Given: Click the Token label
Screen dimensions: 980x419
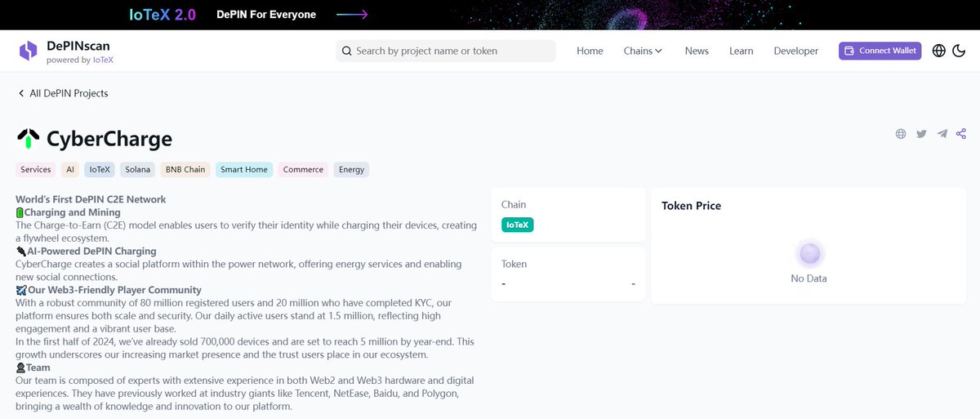Looking at the screenshot, I should (x=514, y=264).
